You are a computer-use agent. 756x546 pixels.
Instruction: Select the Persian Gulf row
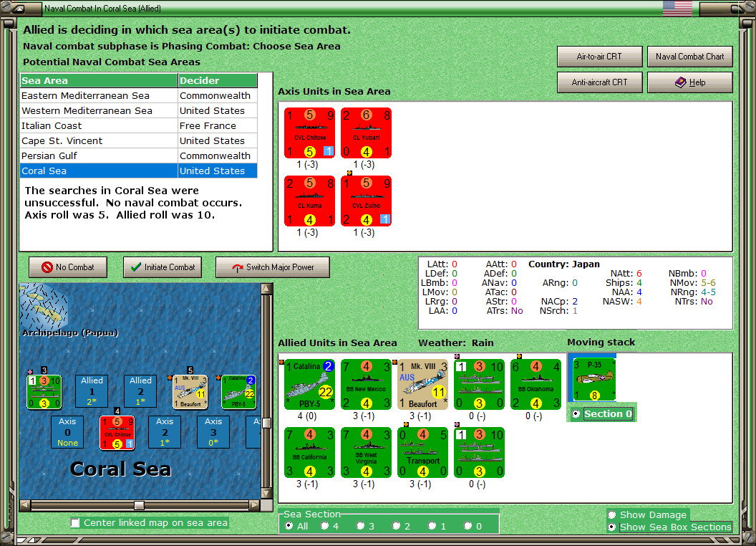click(138, 155)
